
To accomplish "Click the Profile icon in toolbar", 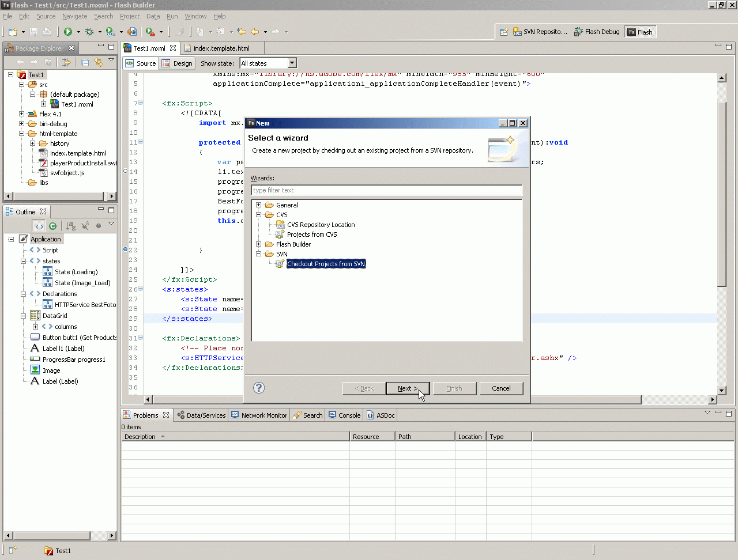I will click(110, 32).
